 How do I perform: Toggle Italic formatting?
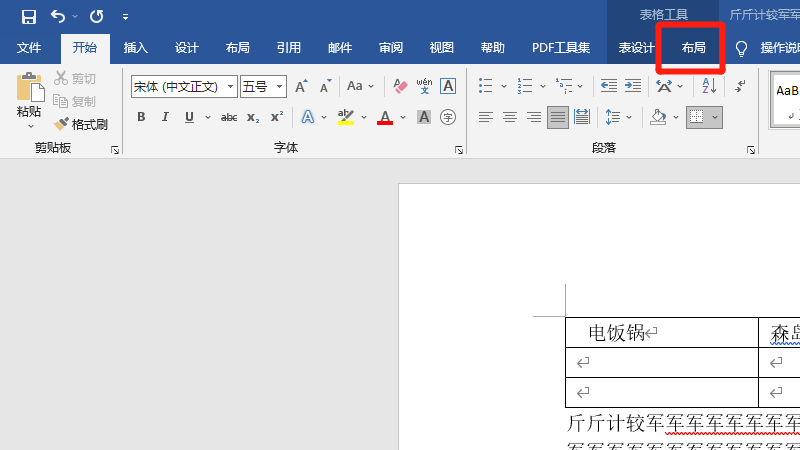click(165, 118)
